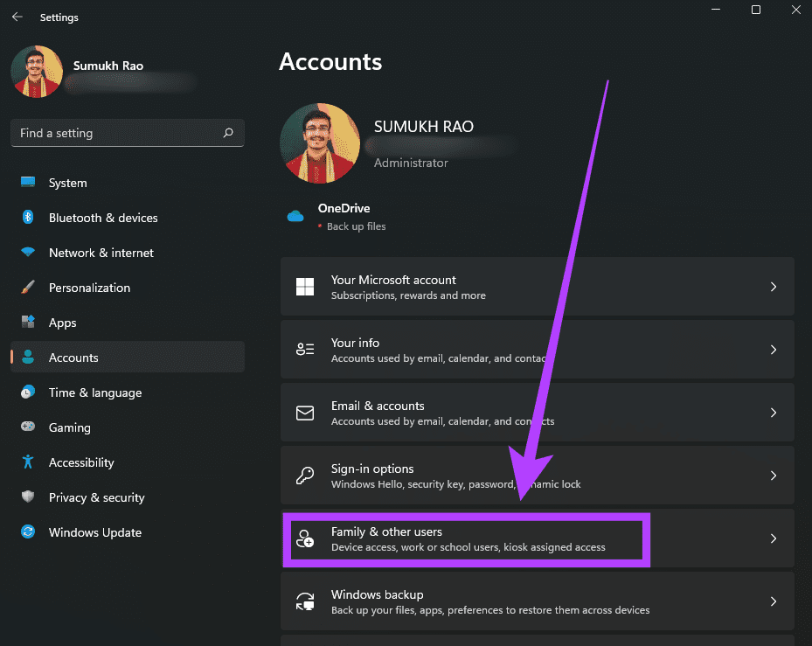Open Bluetooth & devices settings
This screenshot has height=646, width=812.
(x=26, y=218)
